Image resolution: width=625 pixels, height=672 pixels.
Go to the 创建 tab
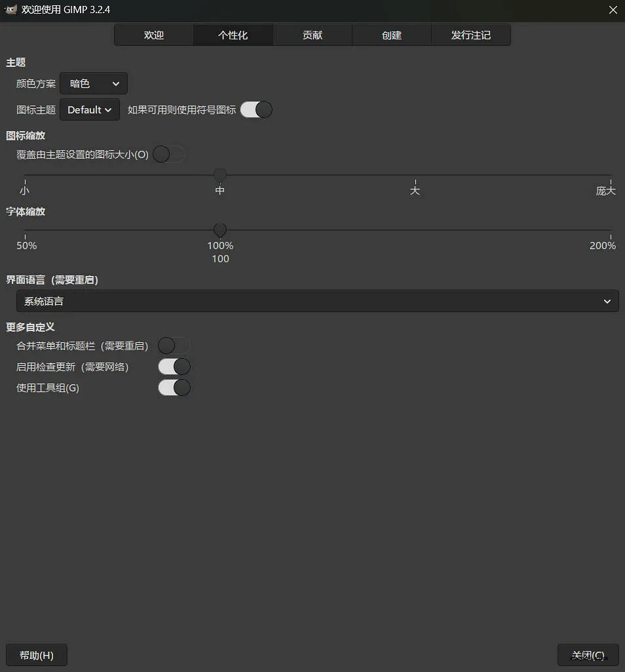click(x=392, y=35)
